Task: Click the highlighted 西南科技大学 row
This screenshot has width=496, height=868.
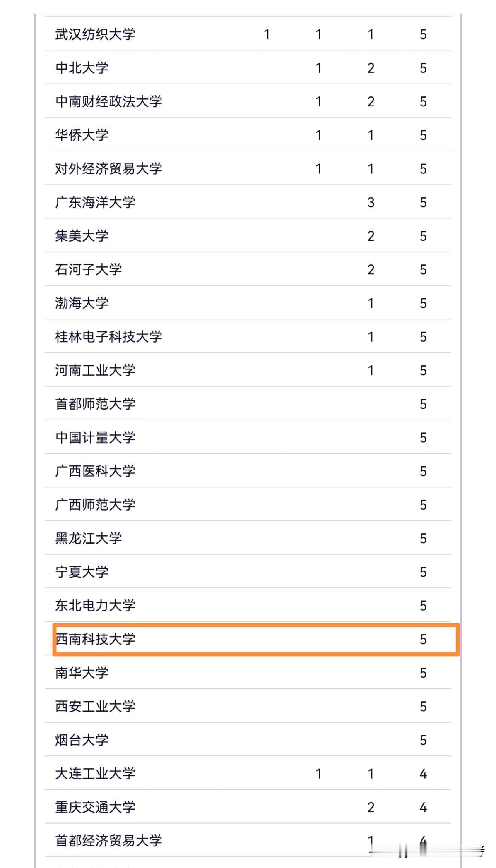Action: 256,639
